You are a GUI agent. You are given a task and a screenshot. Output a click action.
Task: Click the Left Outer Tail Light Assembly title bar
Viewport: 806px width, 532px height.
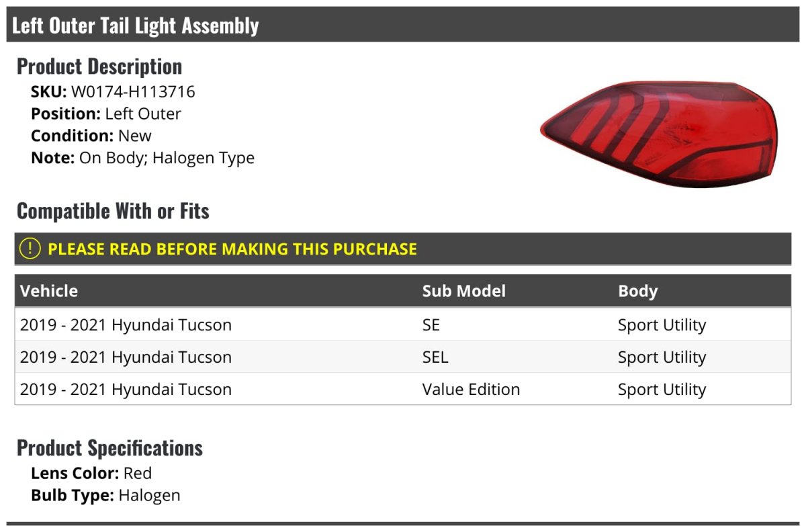[x=403, y=25]
